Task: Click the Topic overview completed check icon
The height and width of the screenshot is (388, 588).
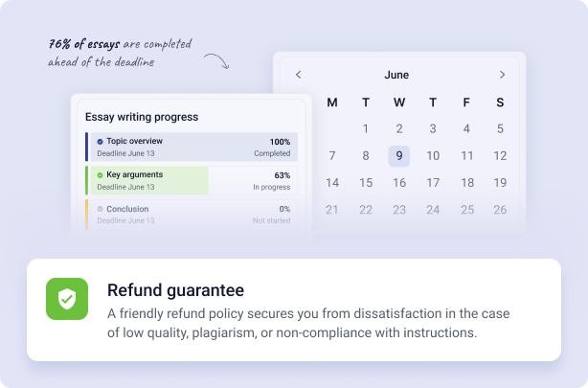Action: click(x=100, y=142)
